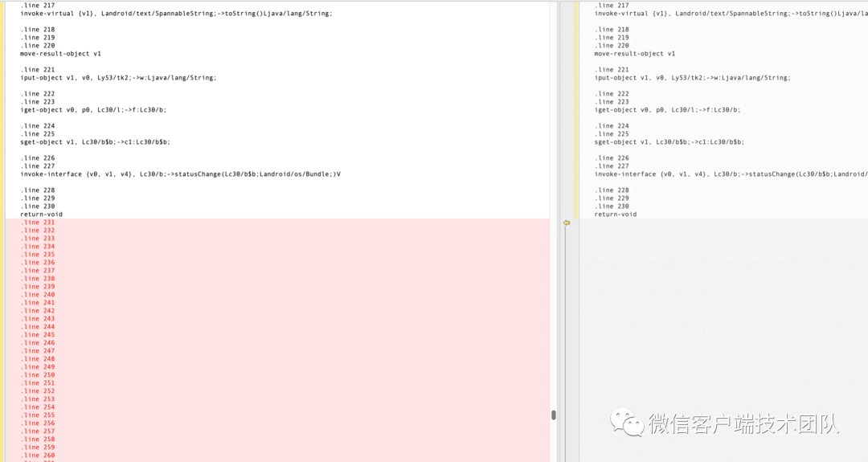This screenshot has height=462, width=868.
Task: Click the red '.line 231' in left pane
Action: (x=38, y=223)
